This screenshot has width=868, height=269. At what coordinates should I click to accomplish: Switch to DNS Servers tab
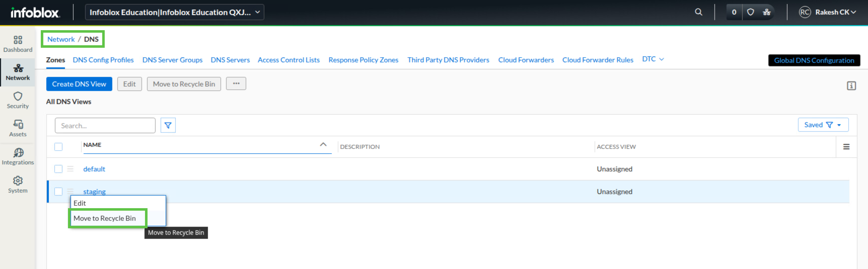click(x=230, y=60)
